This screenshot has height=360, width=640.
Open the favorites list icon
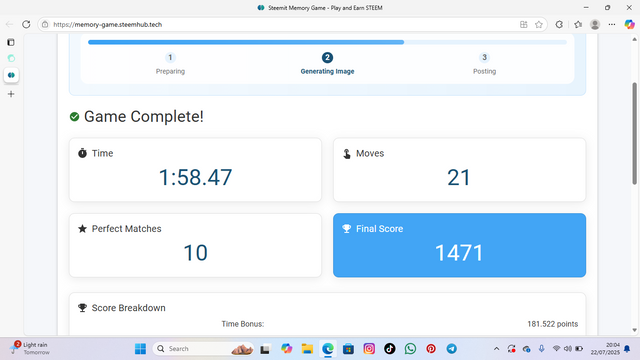click(578, 24)
